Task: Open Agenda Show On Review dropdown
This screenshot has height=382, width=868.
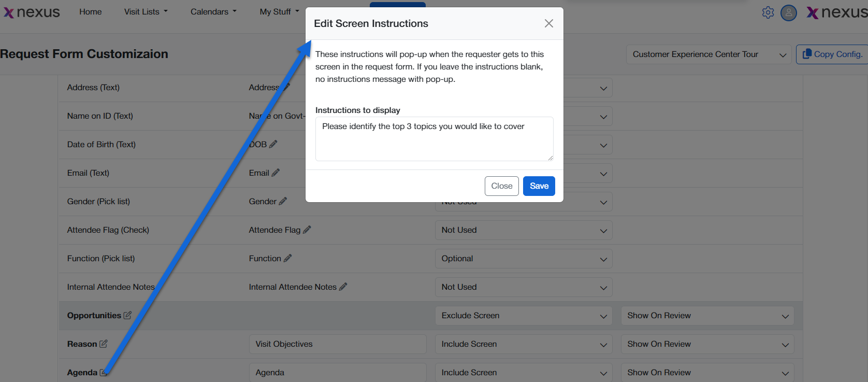Action: click(707, 373)
